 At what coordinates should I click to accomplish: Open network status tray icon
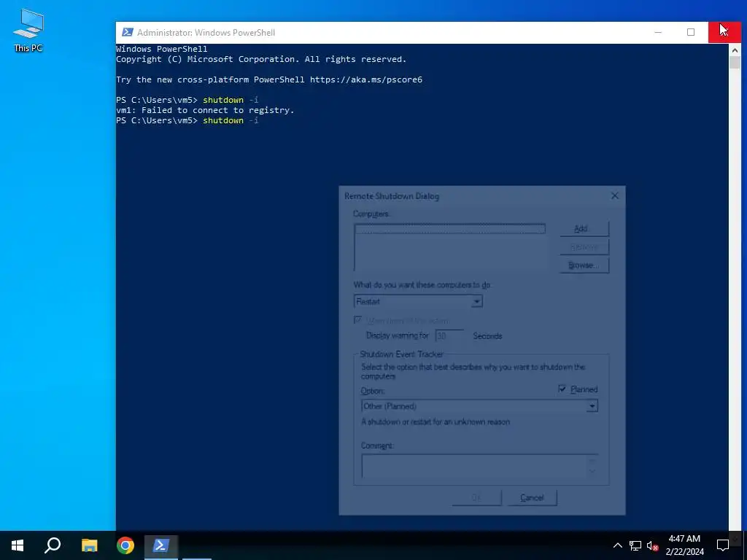click(635, 545)
